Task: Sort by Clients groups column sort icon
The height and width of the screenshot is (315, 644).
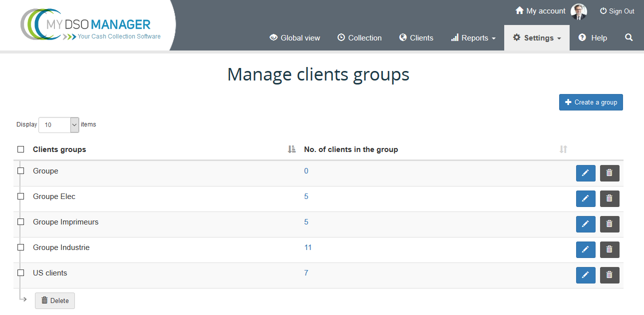Action: click(x=292, y=149)
